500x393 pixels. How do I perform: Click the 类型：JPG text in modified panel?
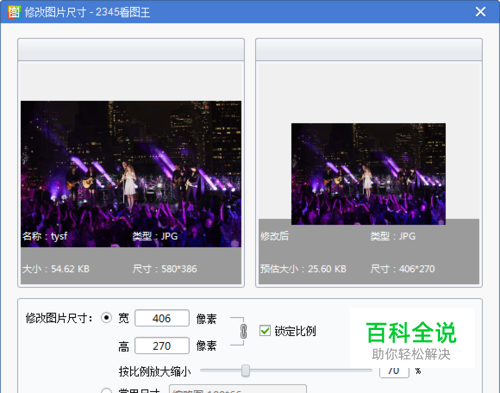click(x=393, y=236)
